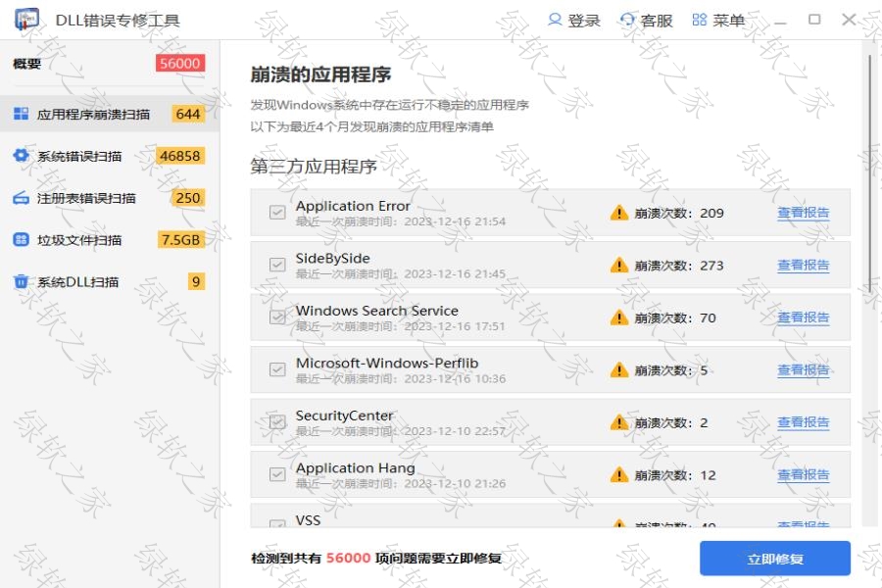Toggle the Application Hang checkbox
This screenshot has width=882, height=588.
pyautogui.click(x=277, y=475)
